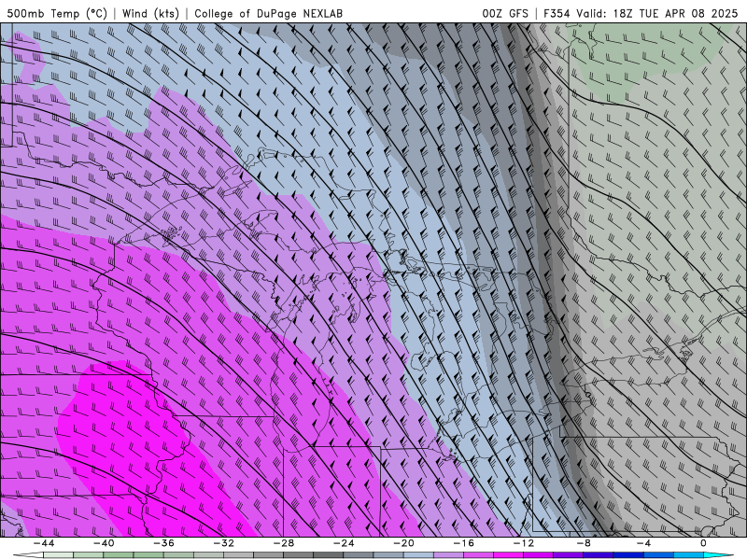Image resolution: width=747 pixels, height=560 pixels.
Task: Click the "Wind (kts)" header label
Action: [x=150, y=13]
